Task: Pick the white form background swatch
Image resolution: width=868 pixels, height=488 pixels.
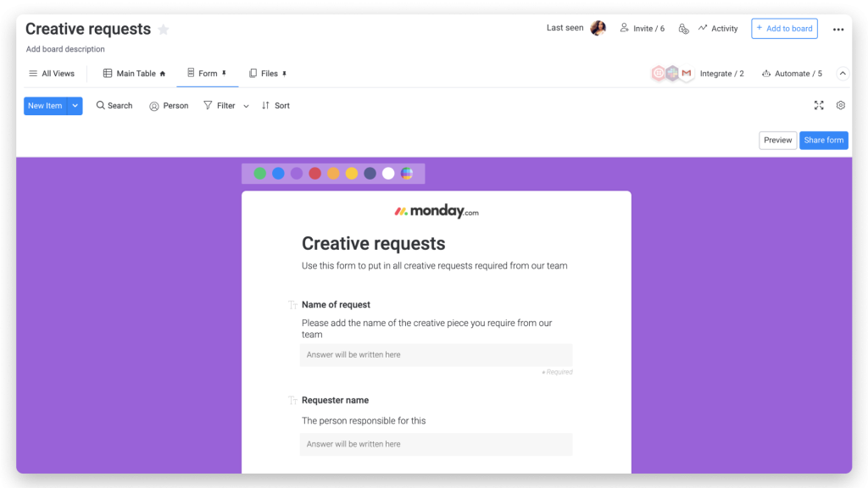Action: point(388,174)
